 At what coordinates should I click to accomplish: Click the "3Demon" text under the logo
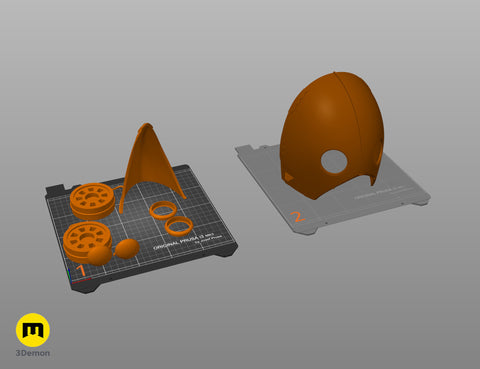pos(33,353)
